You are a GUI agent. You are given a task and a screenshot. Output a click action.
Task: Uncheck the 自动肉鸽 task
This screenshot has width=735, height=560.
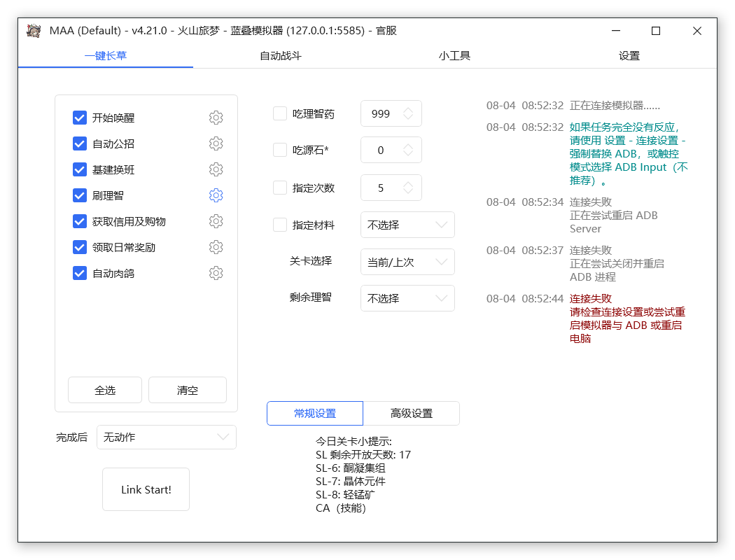(x=79, y=273)
